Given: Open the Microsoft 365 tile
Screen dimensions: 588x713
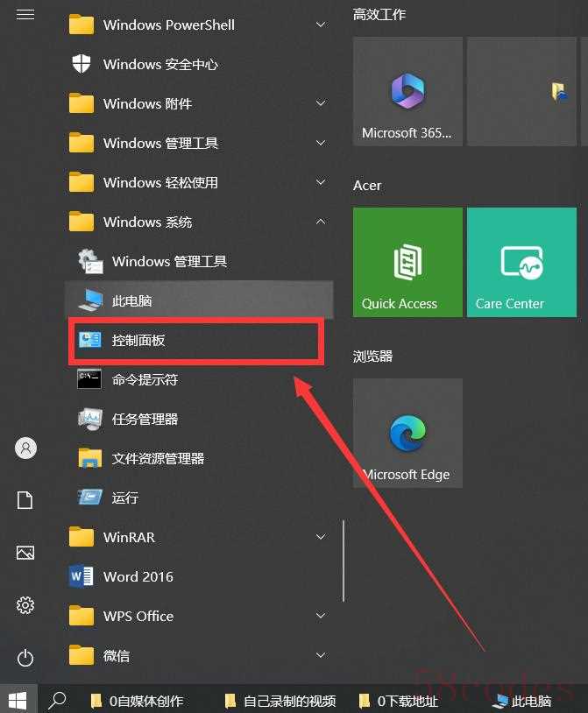Looking at the screenshot, I should (407, 91).
